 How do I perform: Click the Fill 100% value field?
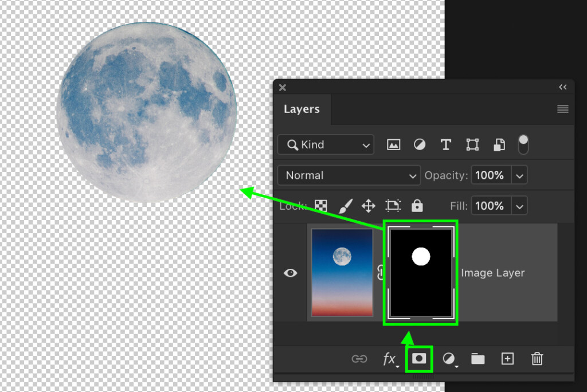coord(491,206)
